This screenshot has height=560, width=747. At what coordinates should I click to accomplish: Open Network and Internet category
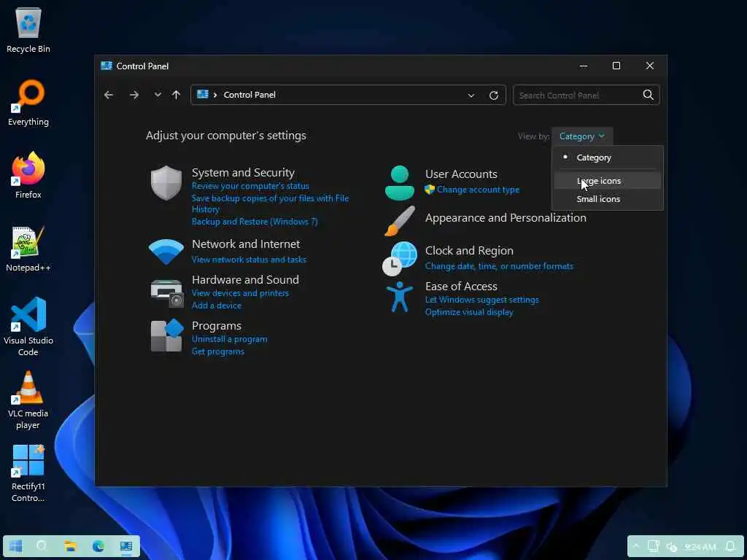coord(246,244)
